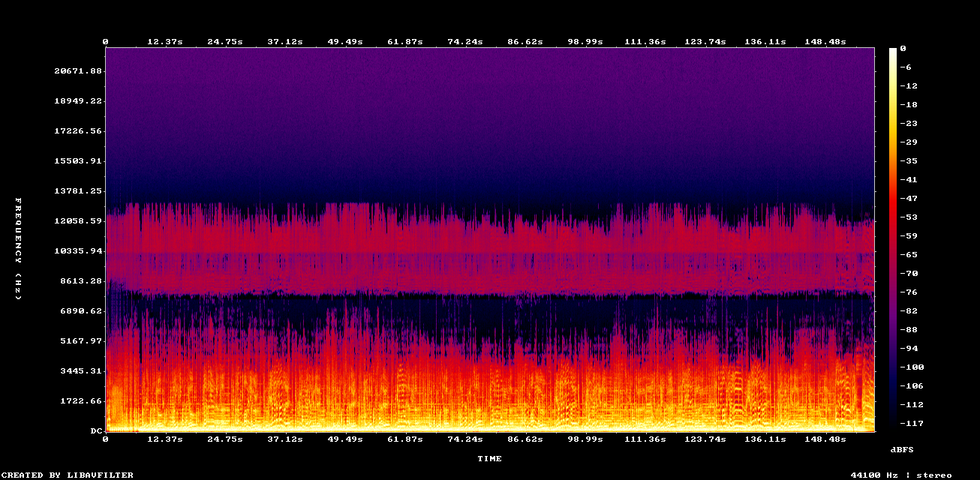Click the 49.49s marker on the top time axis
980x480 pixels.
click(x=346, y=41)
